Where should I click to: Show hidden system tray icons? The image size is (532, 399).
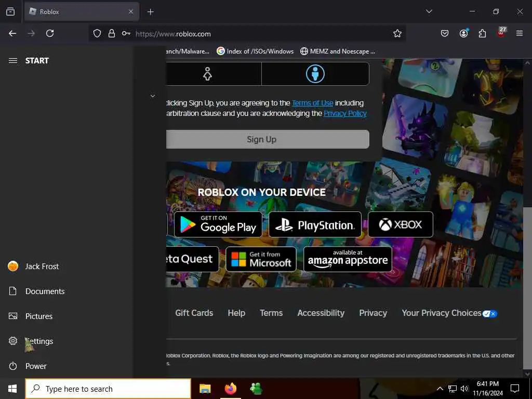click(440, 389)
